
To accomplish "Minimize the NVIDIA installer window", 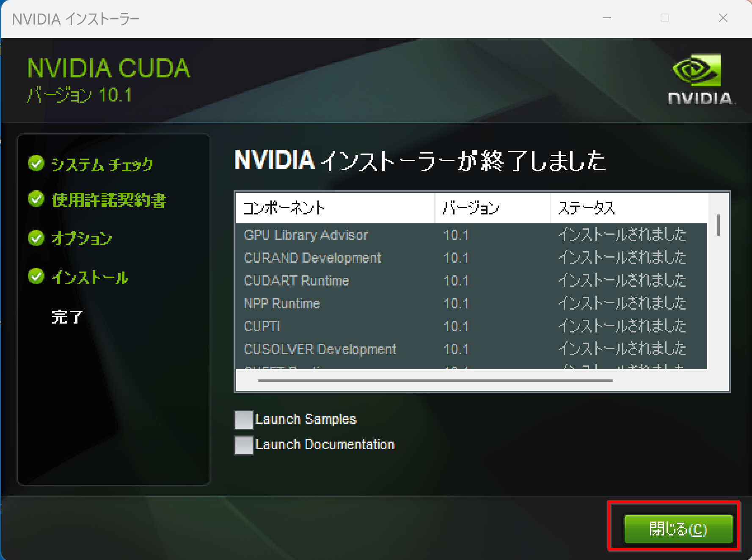I will [607, 18].
